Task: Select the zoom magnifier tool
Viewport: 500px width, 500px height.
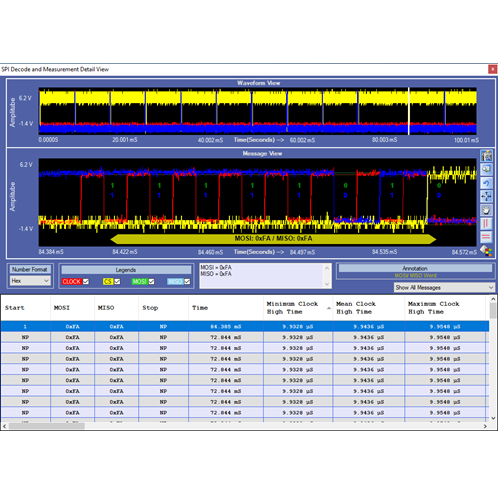Action: (486, 169)
